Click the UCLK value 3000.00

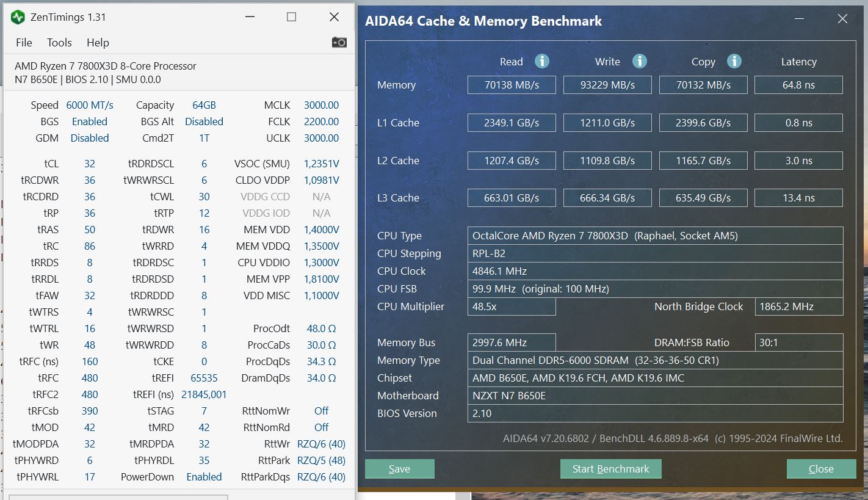321,138
